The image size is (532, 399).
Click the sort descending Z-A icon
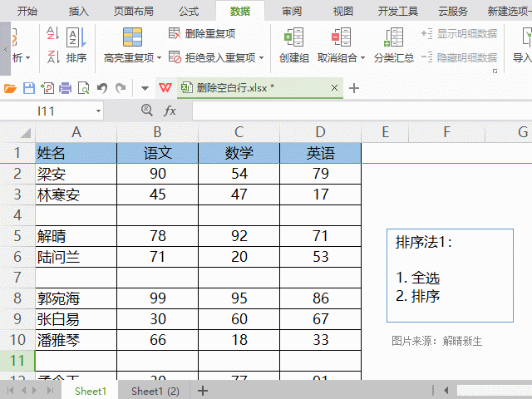click(52, 57)
